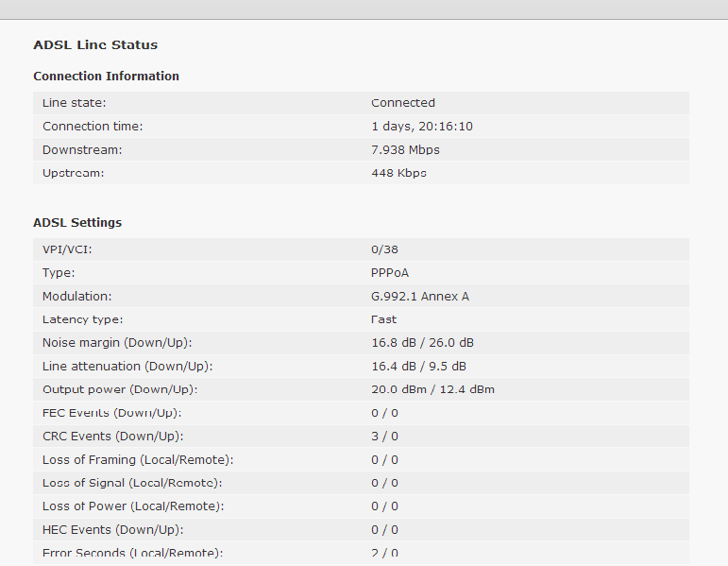Screen dimensions: 728x566
Task: Click the Downstream 7.938 Mbps value
Action: tap(405, 149)
